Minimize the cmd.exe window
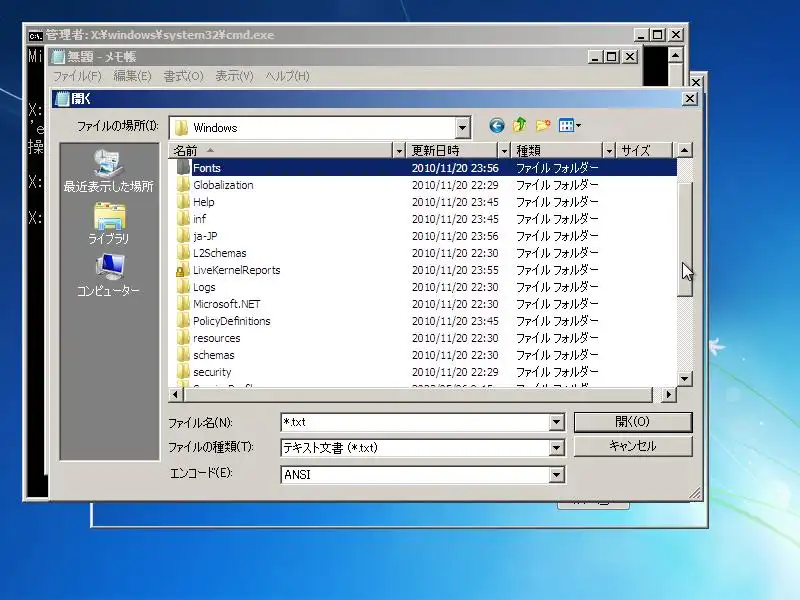The image size is (800, 600). [641, 35]
